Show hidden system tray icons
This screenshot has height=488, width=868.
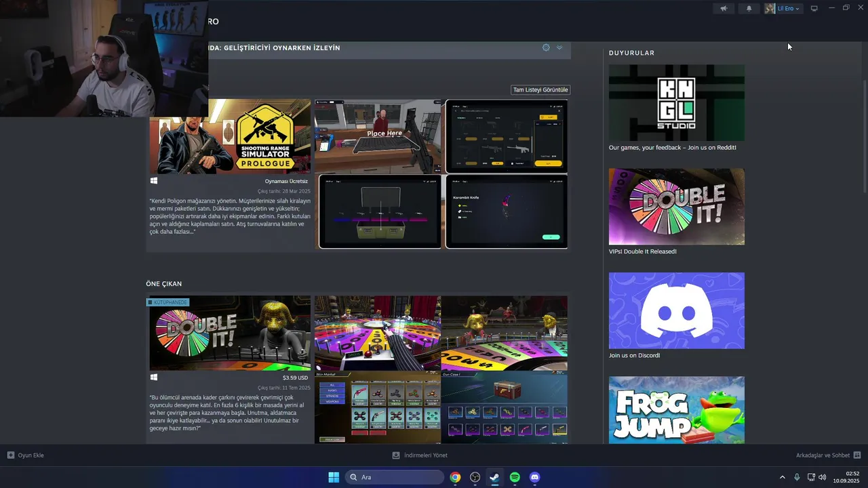[782, 477]
